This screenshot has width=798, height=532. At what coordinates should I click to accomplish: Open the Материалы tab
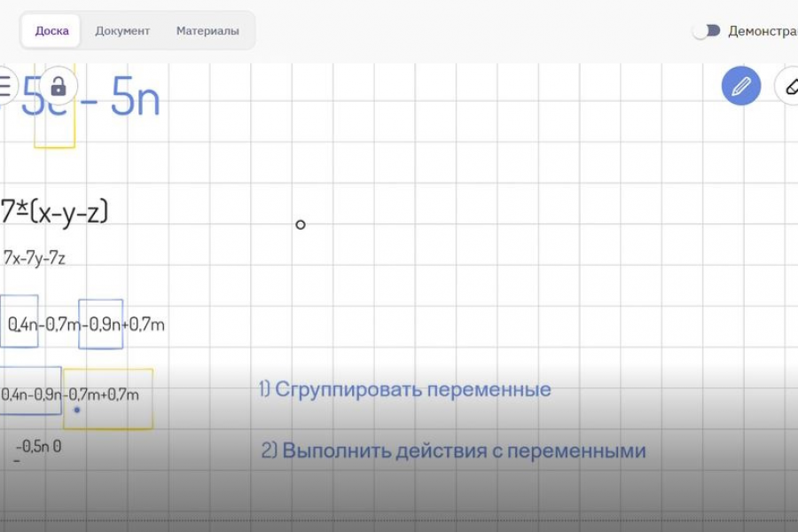pos(207,30)
